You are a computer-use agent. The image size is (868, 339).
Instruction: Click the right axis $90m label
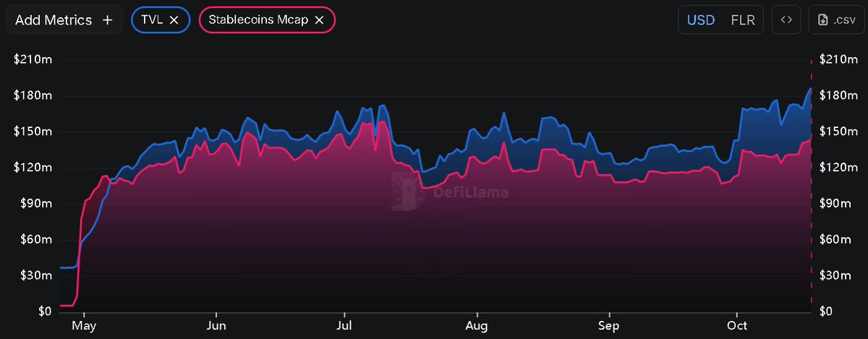click(835, 204)
